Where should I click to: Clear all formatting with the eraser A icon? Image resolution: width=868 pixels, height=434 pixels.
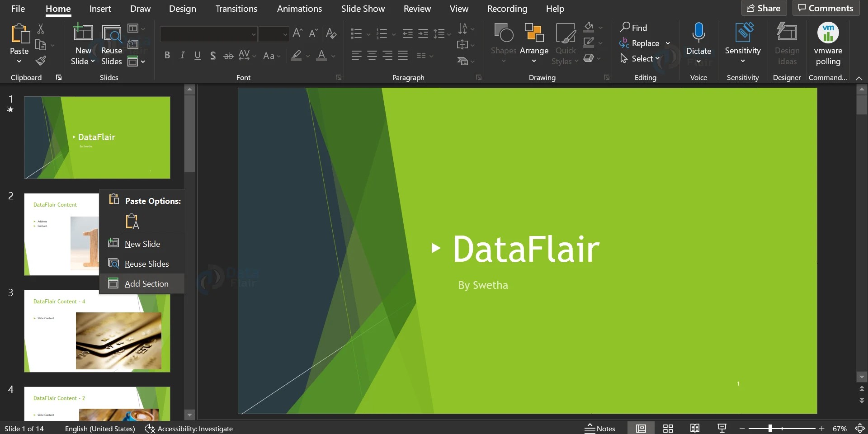tap(331, 33)
